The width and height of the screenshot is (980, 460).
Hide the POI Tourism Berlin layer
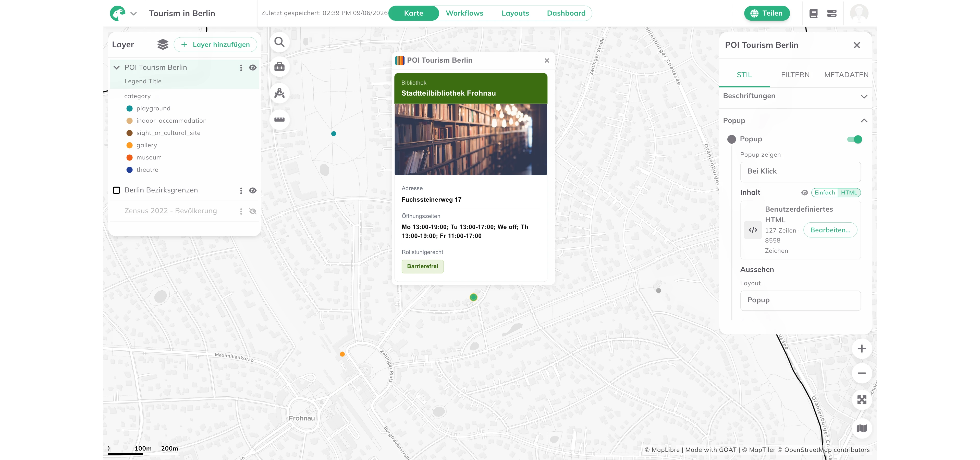click(x=253, y=67)
